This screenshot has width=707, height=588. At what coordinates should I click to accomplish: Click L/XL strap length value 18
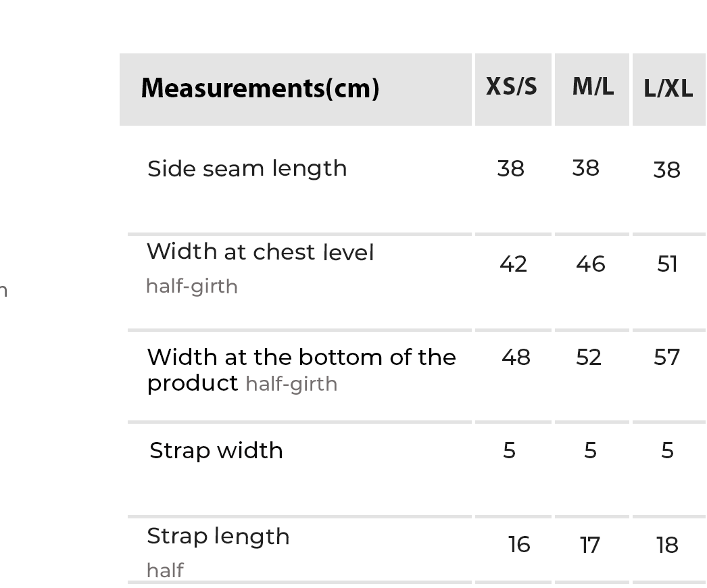click(x=667, y=545)
